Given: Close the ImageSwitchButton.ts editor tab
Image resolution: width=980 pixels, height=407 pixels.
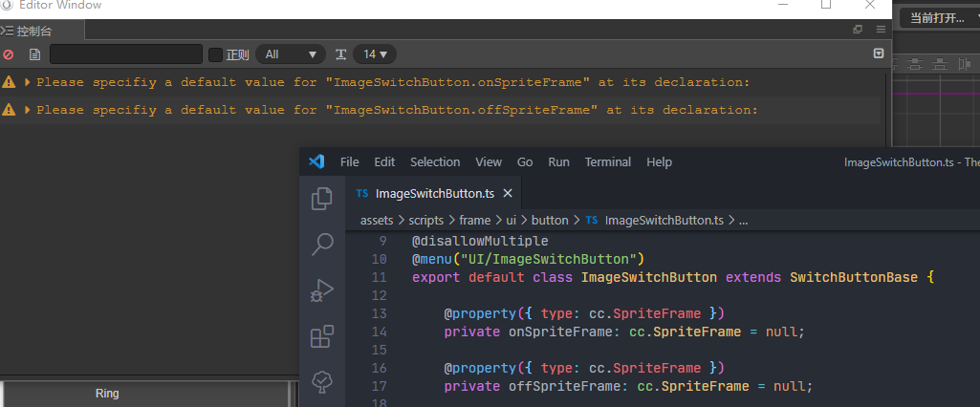Looking at the screenshot, I should tap(508, 194).
